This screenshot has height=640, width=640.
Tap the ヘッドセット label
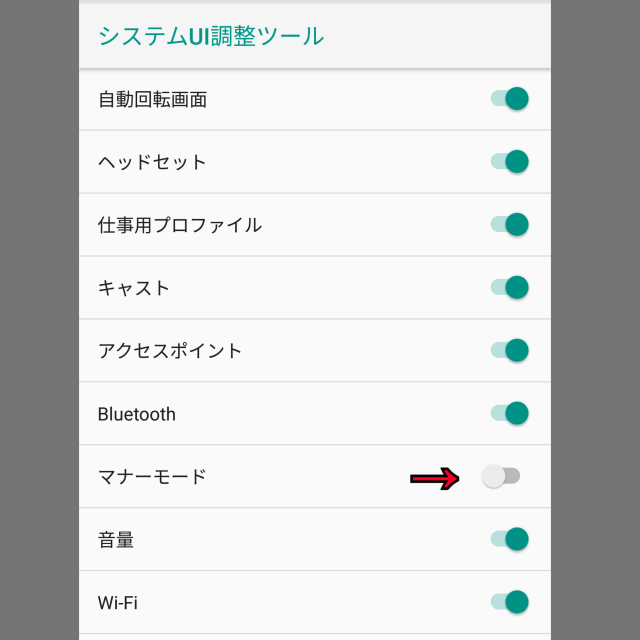(x=152, y=163)
